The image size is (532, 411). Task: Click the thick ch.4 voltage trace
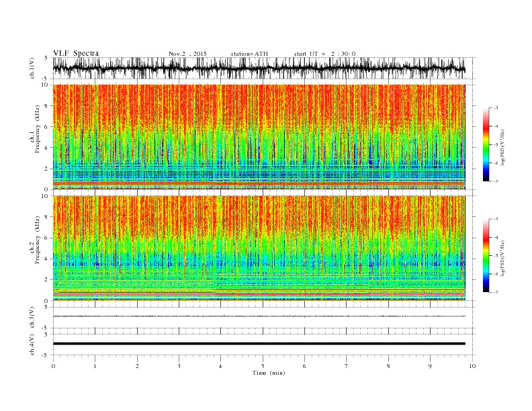[x=259, y=344]
